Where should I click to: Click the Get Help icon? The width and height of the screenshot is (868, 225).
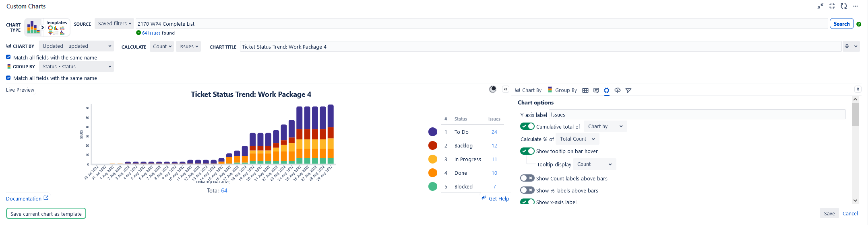coord(484,198)
